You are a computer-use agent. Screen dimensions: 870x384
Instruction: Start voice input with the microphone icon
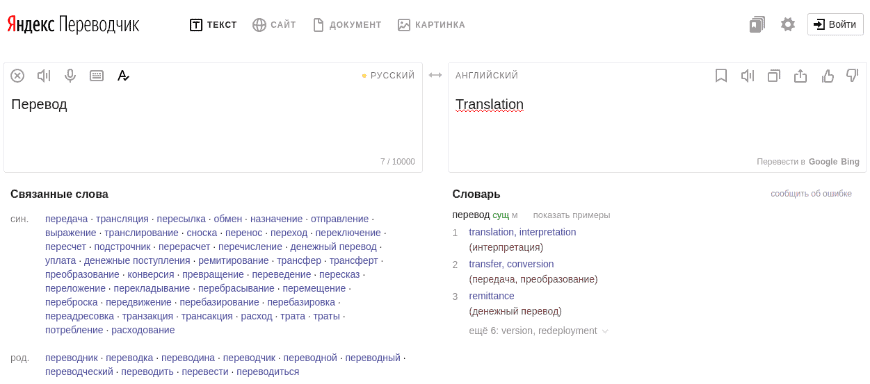coord(70,75)
